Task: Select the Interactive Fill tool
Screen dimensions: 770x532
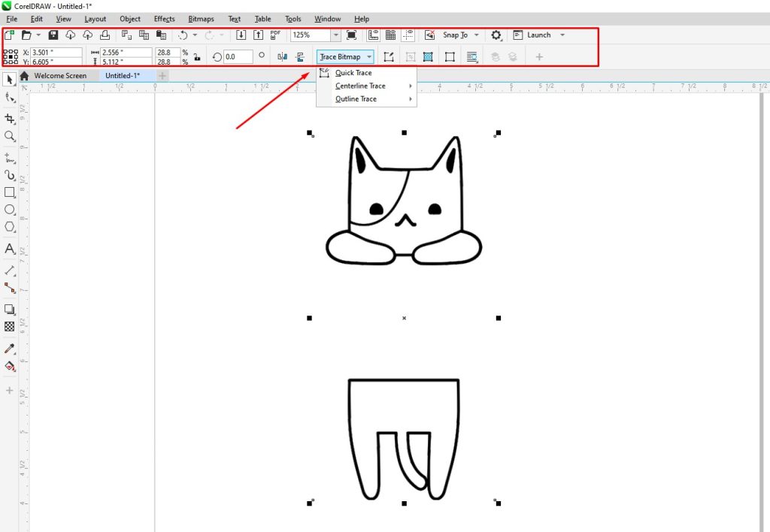Action: 9,366
